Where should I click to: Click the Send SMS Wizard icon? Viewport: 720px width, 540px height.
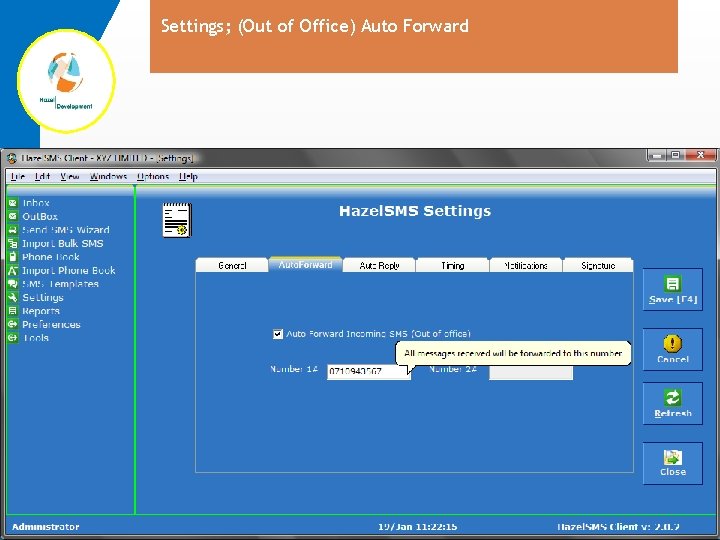coord(12,230)
